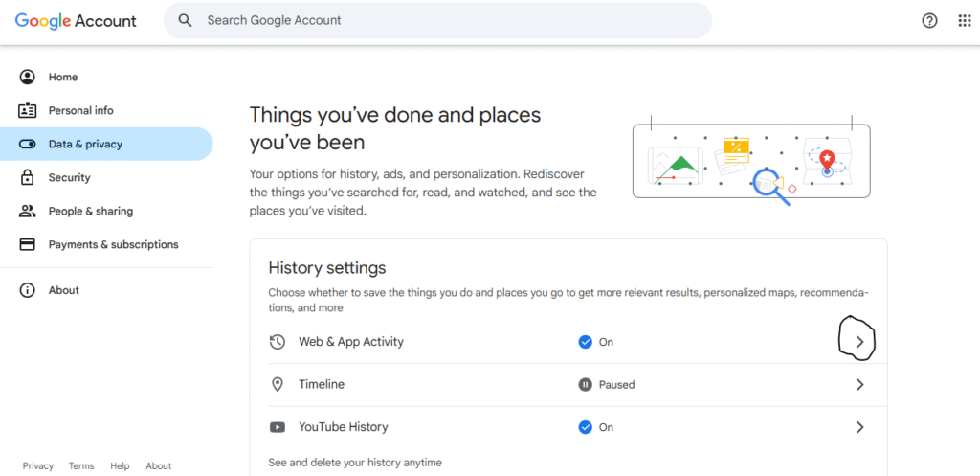Click the People & sharing icon

click(x=28, y=211)
